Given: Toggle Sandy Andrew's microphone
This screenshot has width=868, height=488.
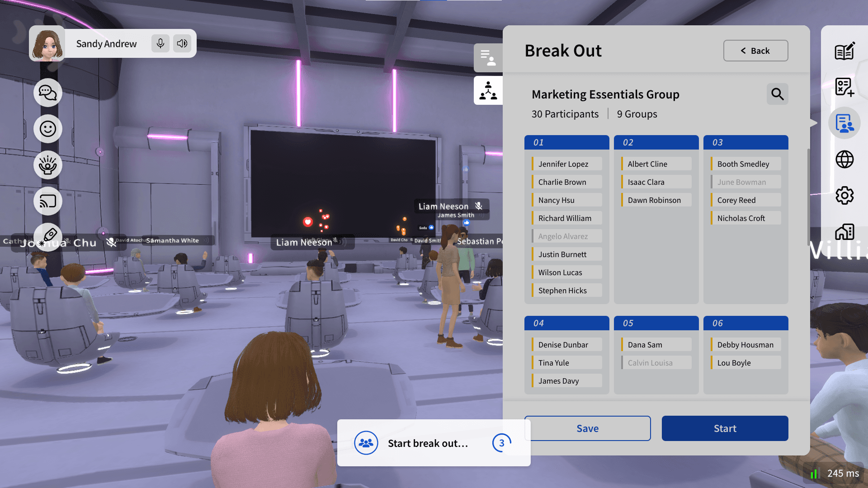Looking at the screenshot, I should pyautogui.click(x=160, y=43).
